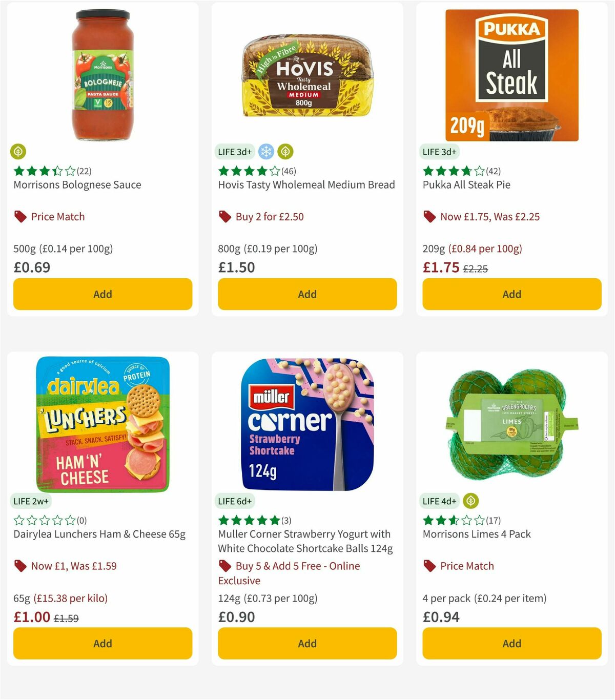Click the green leaf icon beside Hovis snowflake
This screenshot has height=700, width=615.
click(285, 151)
